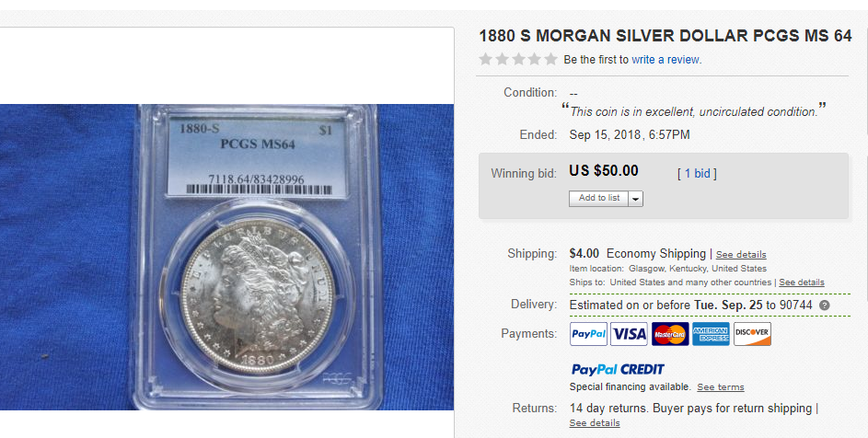The height and width of the screenshot is (438, 868).
Task: Open See details for ships-to countries
Action: coord(802,282)
